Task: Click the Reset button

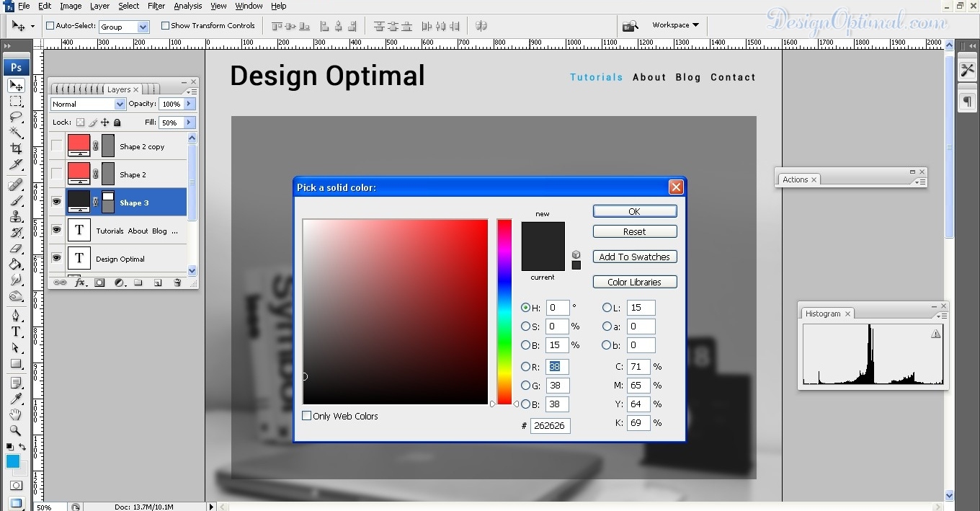Action: tap(635, 231)
